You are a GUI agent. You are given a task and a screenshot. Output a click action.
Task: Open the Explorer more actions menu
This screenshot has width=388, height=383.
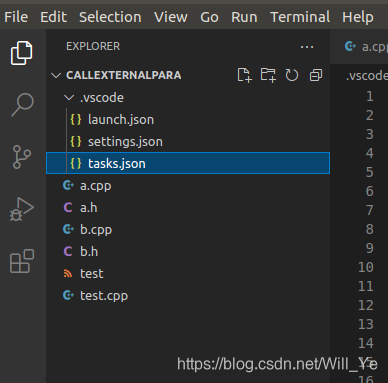(x=307, y=47)
